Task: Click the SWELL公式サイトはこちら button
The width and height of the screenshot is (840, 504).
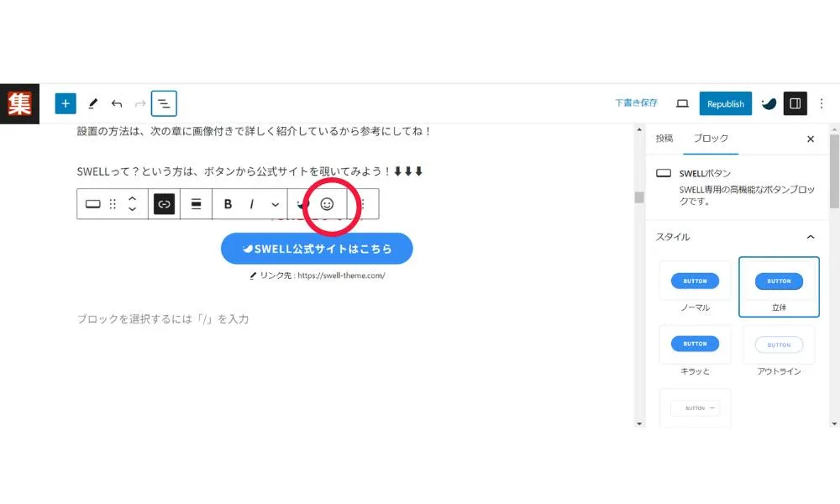Action: (317, 249)
